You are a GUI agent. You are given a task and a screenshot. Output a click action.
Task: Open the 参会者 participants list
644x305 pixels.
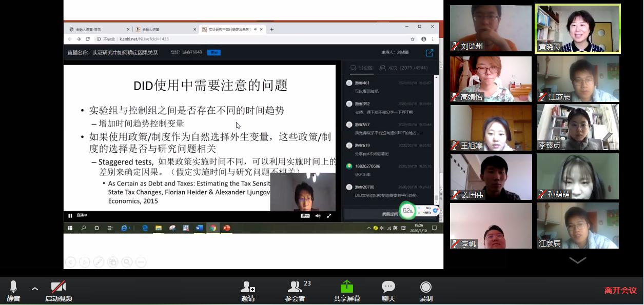295,290
